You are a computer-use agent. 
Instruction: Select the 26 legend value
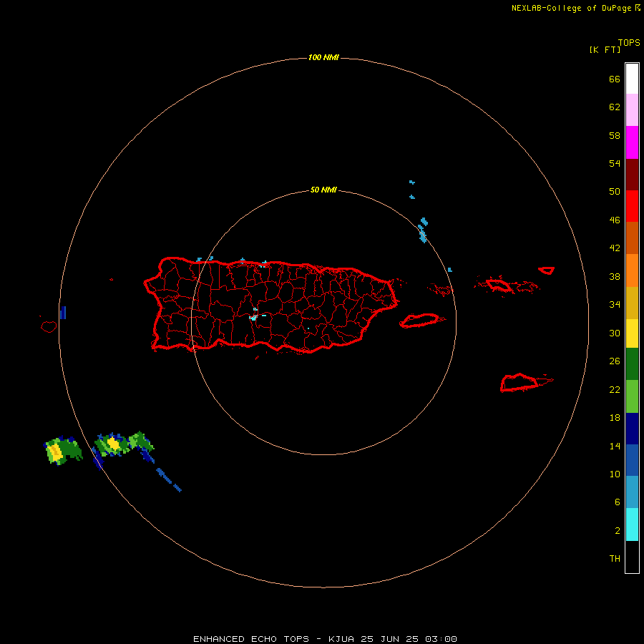click(615, 361)
